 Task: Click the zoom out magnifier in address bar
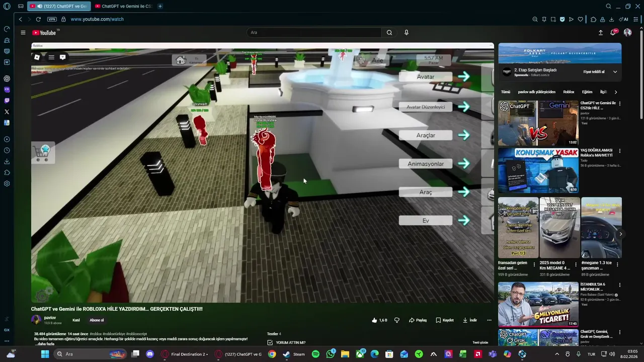click(535, 19)
